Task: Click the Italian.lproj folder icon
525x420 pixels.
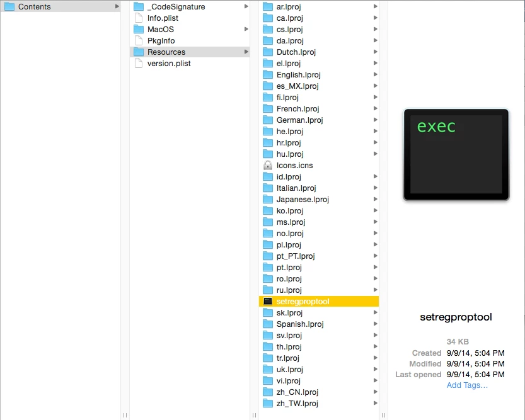Action: click(x=268, y=188)
